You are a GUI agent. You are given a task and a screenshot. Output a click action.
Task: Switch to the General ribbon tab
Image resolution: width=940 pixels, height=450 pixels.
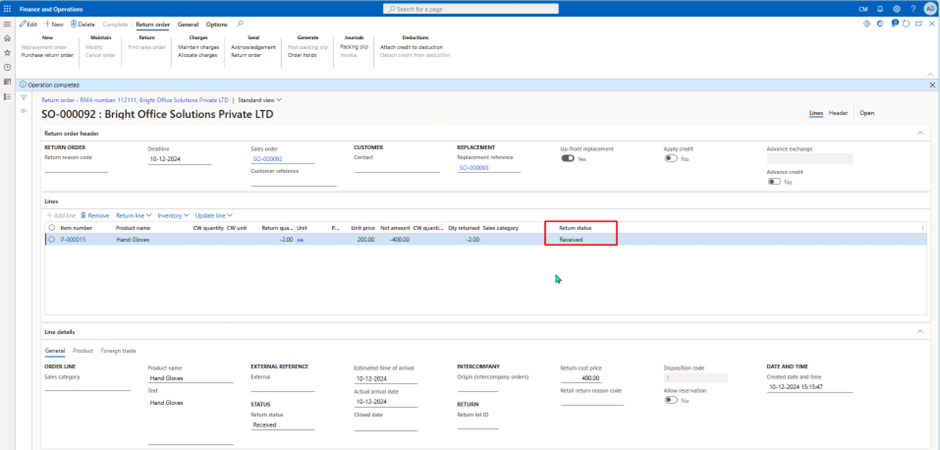pos(188,25)
